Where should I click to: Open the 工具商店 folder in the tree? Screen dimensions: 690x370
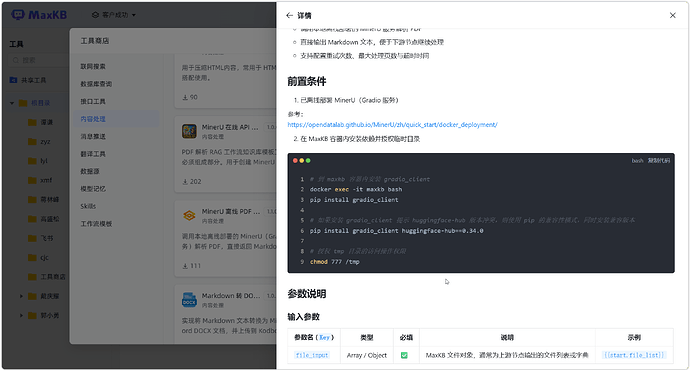(53, 277)
